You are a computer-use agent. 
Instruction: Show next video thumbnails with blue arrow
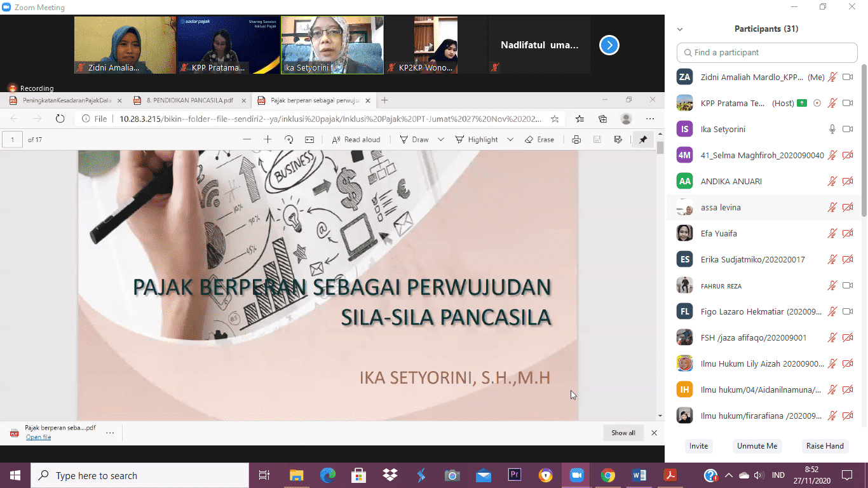click(x=609, y=45)
